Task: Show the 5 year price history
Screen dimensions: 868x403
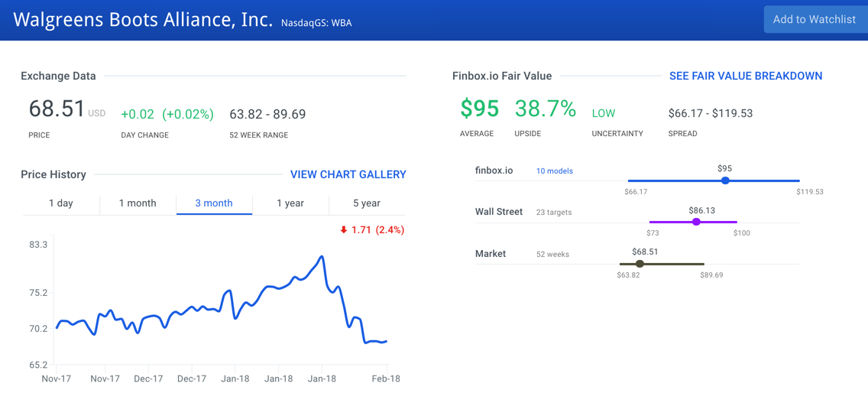Action: click(367, 203)
